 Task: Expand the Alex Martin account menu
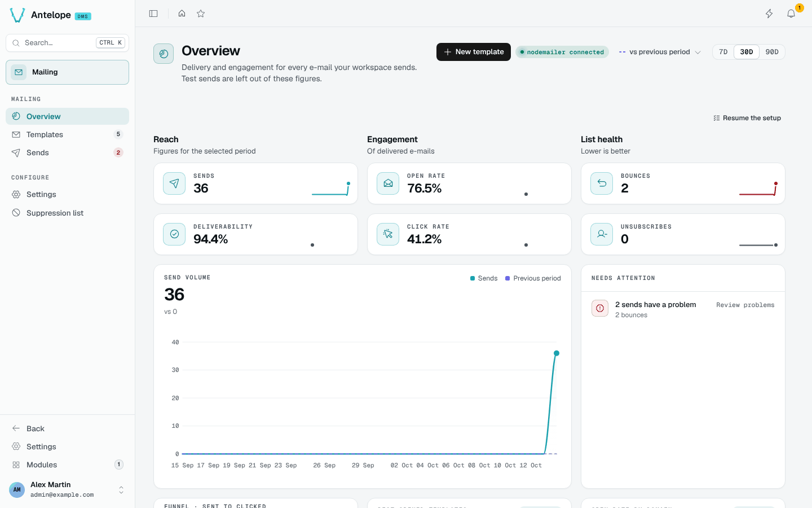point(121,490)
